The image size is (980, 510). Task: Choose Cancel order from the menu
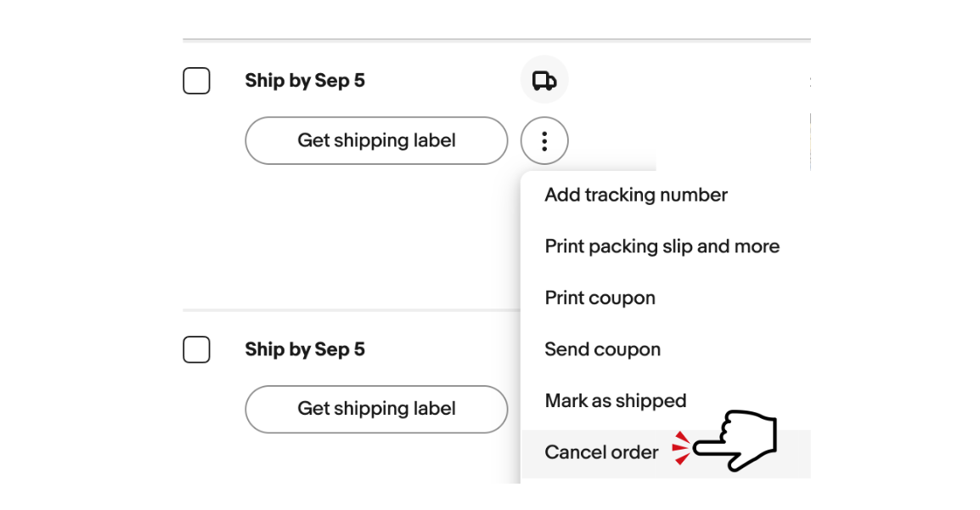coord(601,452)
